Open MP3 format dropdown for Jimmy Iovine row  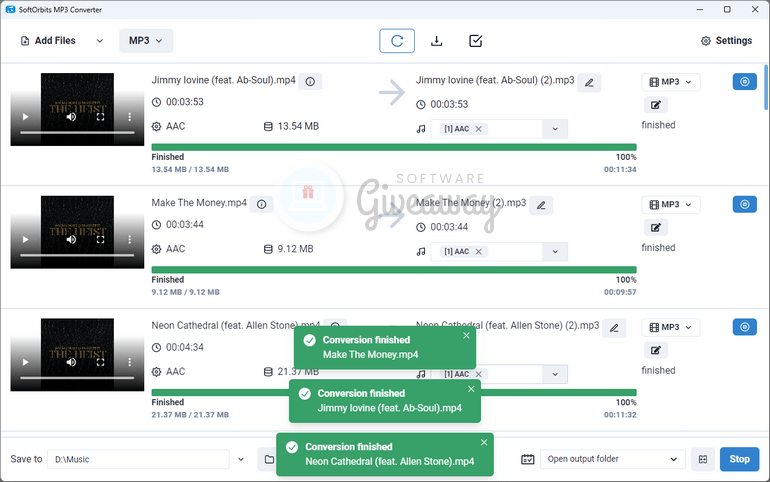click(x=671, y=82)
